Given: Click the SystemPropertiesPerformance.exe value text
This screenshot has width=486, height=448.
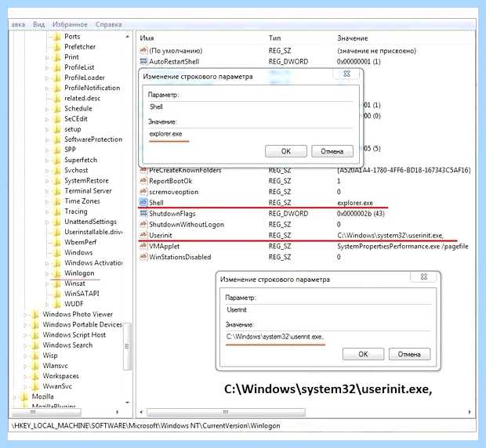Looking at the screenshot, I should point(403,246).
